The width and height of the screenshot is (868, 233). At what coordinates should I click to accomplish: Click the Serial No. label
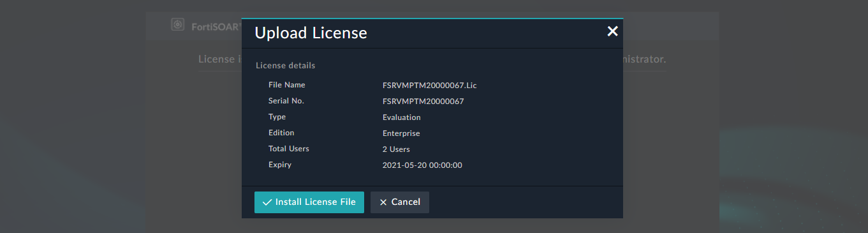(286, 101)
